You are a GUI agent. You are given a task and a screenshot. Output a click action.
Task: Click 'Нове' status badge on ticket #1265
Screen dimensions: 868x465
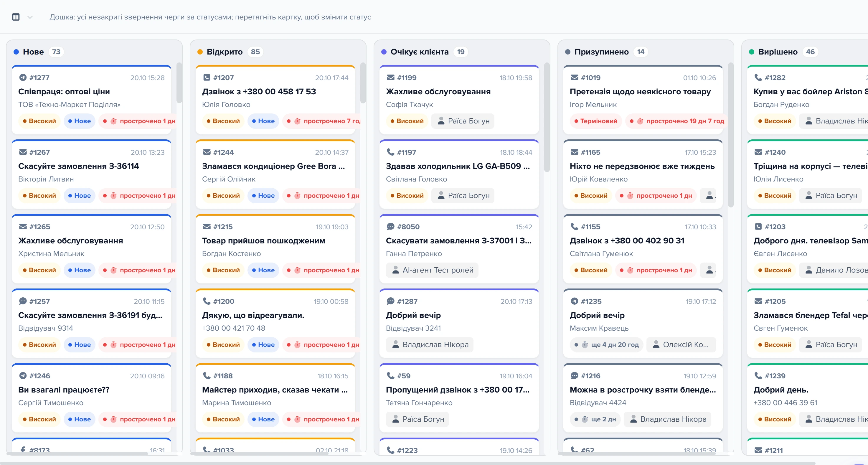click(x=80, y=270)
